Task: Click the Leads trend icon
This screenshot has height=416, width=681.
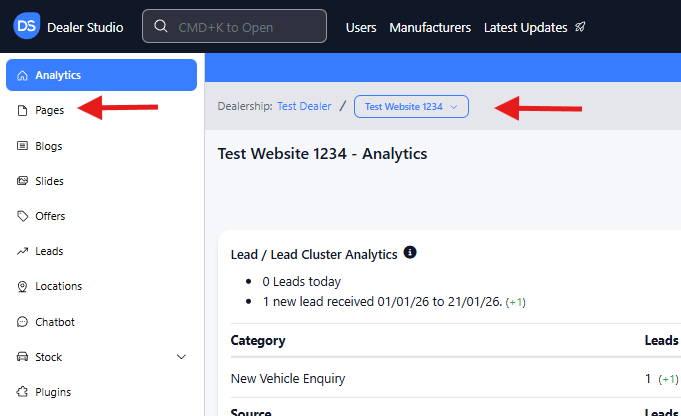Action: click(x=23, y=251)
